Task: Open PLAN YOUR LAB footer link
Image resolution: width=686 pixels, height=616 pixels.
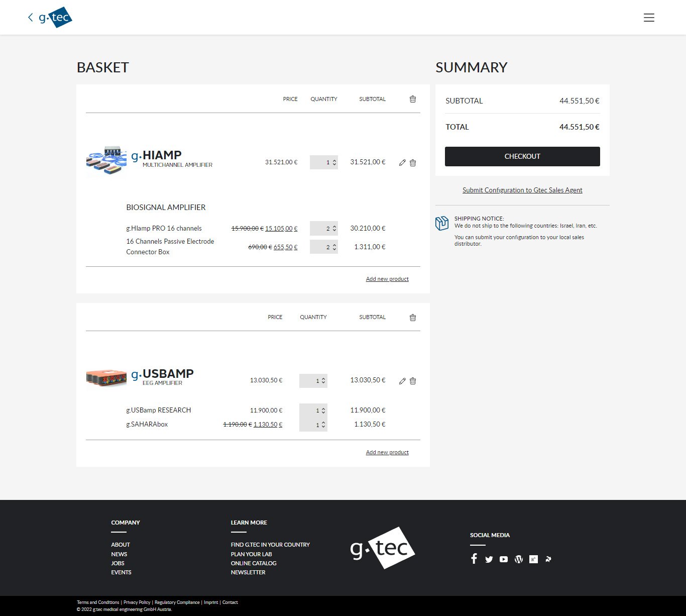Action: tap(251, 554)
